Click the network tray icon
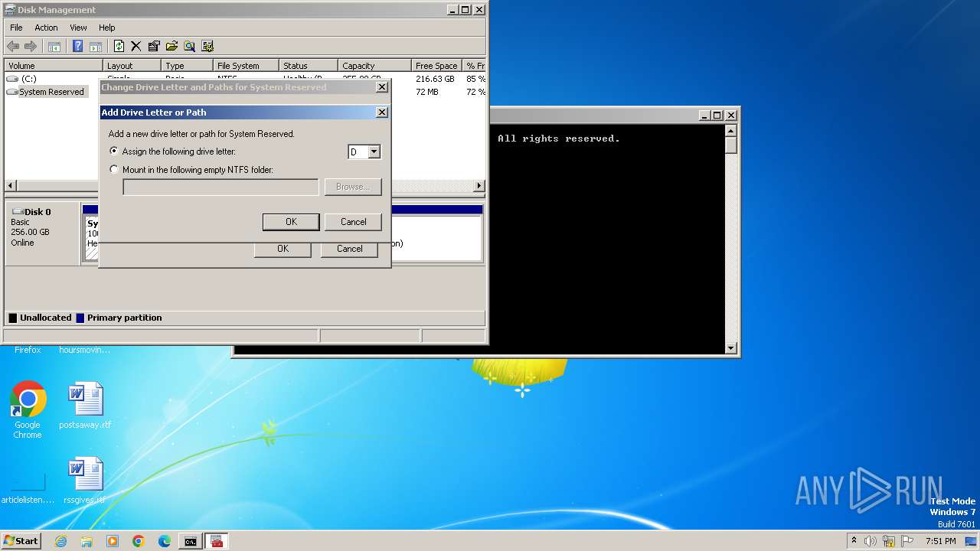This screenshot has height=551, width=980. [x=889, y=541]
